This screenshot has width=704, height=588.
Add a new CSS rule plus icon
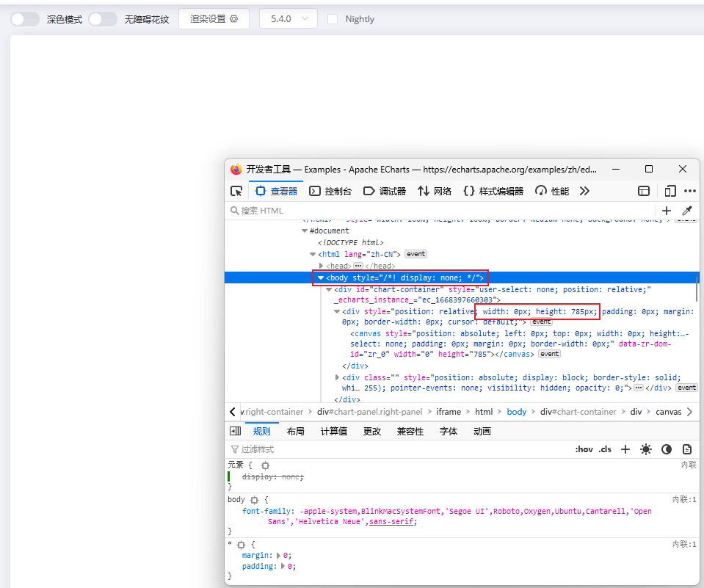click(625, 449)
